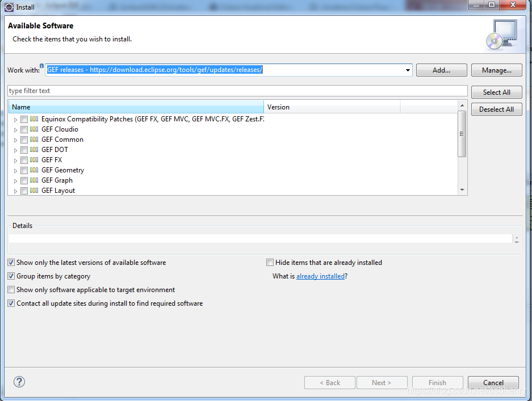532x401 pixels.
Task: Select the Equinox Compatibility Patches row text
Action: pyautogui.click(x=153, y=119)
